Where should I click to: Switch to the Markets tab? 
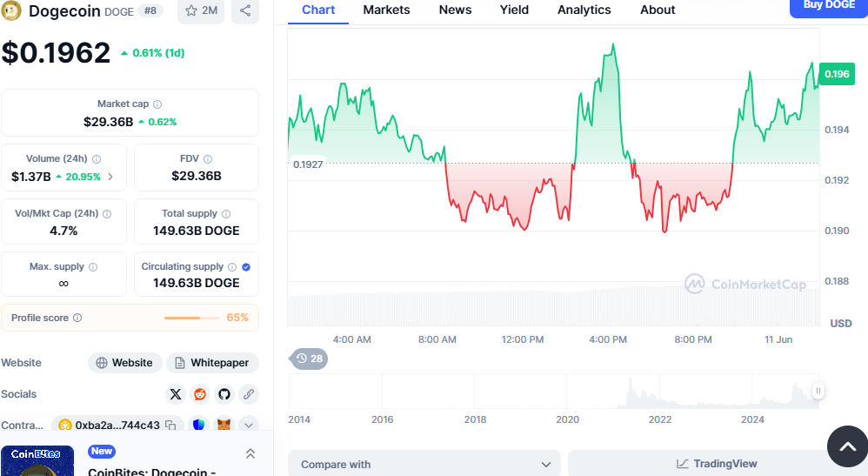pos(386,10)
